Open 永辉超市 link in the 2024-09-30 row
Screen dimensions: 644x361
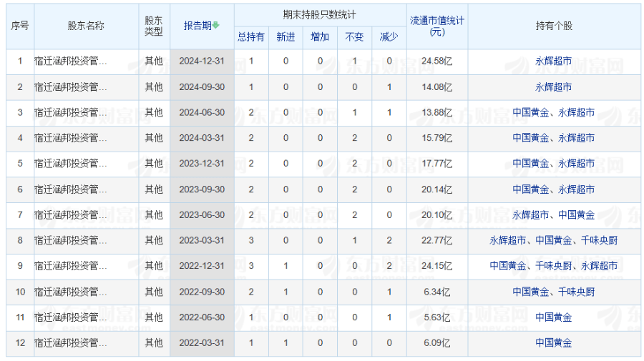click(x=554, y=87)
